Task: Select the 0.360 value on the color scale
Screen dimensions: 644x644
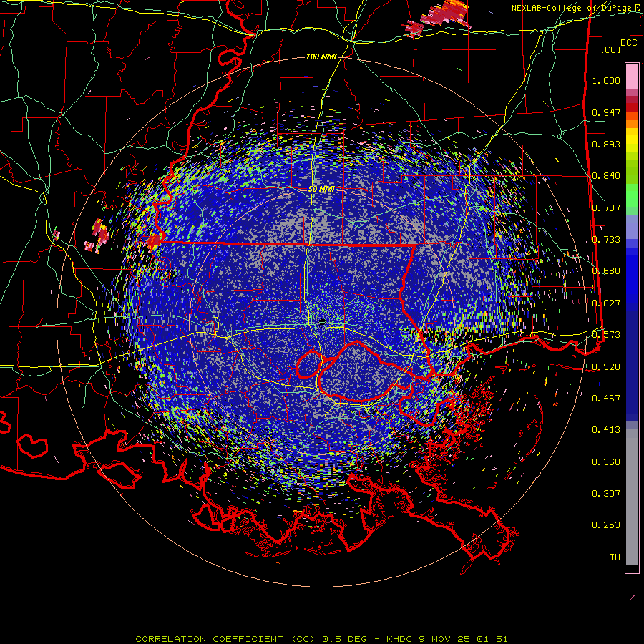Action: click(606, 462)
